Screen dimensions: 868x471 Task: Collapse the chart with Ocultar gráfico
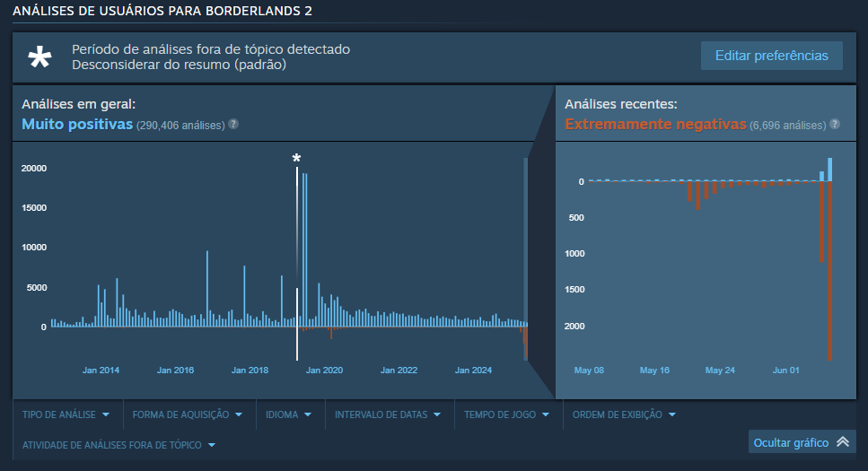(802, 442)
